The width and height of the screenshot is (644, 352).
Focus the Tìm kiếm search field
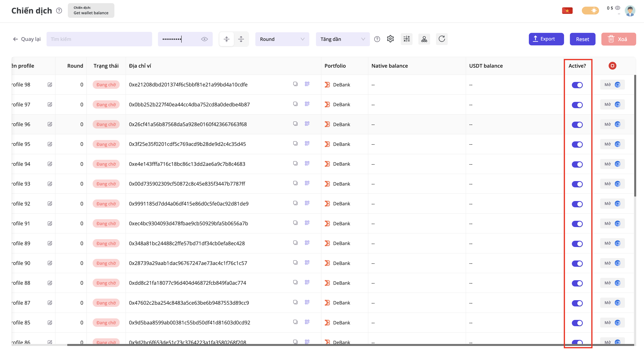point(99,39)
